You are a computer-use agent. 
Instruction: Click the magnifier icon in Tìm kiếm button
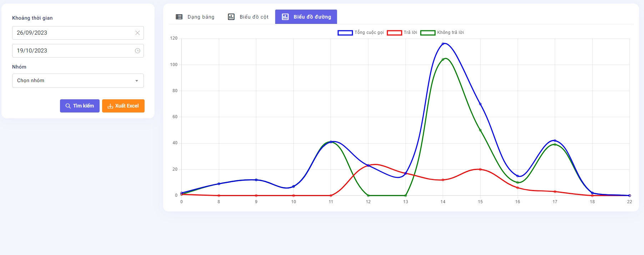(68, 106)
